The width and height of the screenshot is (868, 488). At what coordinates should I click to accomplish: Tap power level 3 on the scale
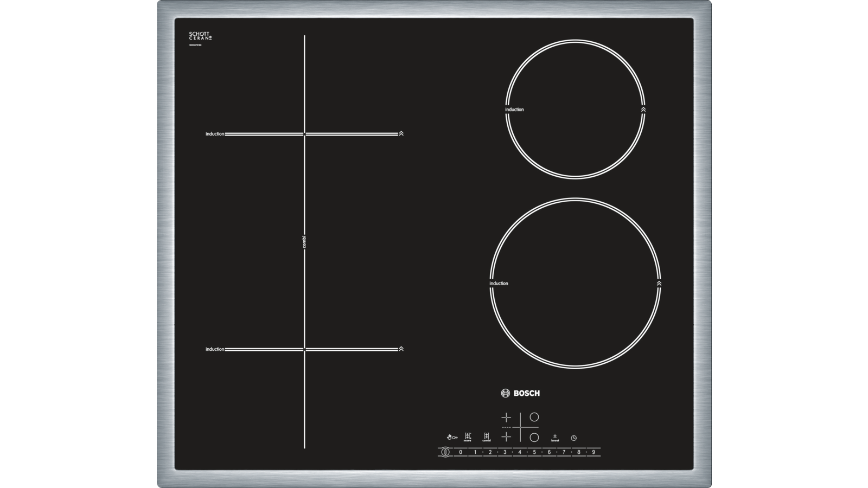(x=505, y=452)
